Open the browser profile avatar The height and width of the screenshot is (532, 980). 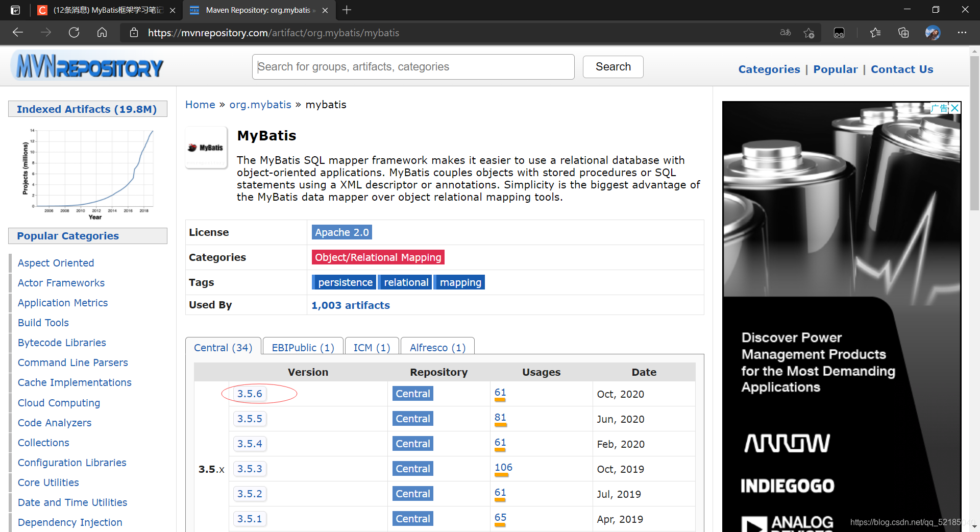933,33
